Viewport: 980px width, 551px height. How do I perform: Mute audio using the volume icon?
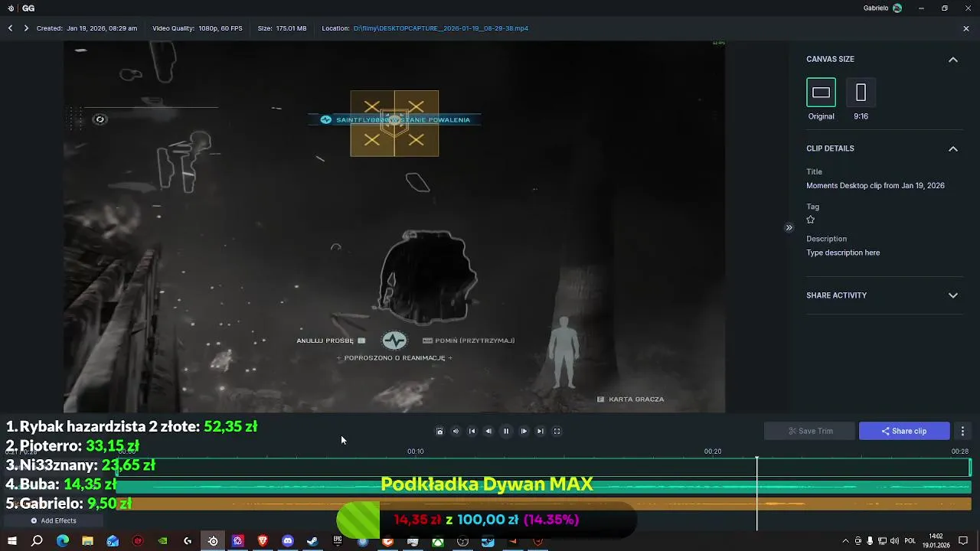(456, 431)
